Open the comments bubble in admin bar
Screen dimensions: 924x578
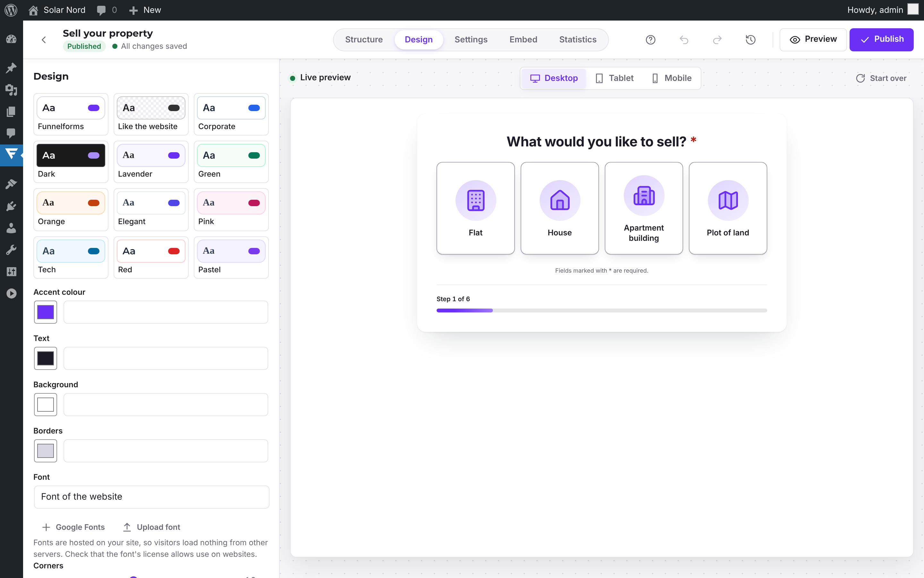(107, 10)
